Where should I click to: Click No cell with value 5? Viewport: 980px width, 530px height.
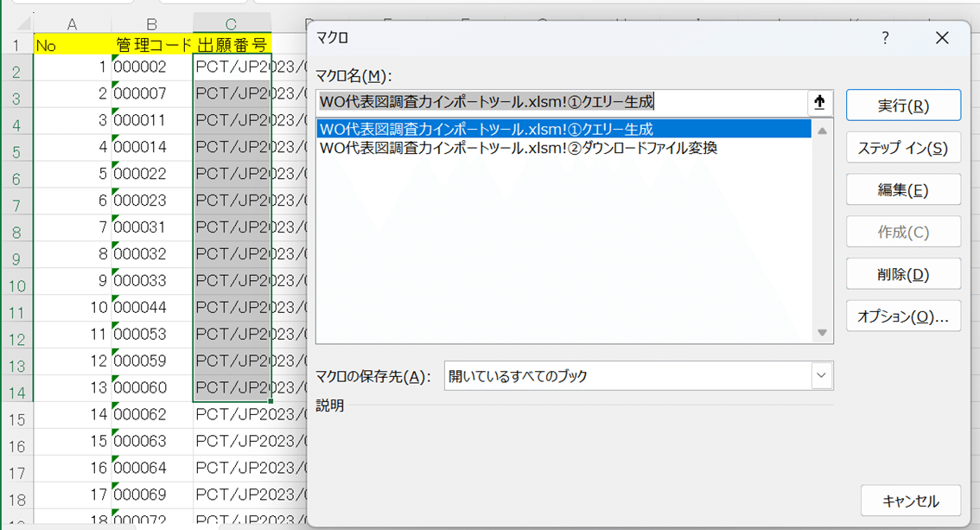click(x=73, y=174)
